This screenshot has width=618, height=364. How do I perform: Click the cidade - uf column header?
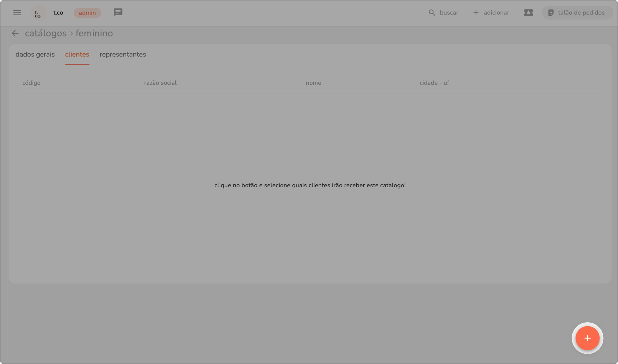pyautogui.click(x=434, y=83)
